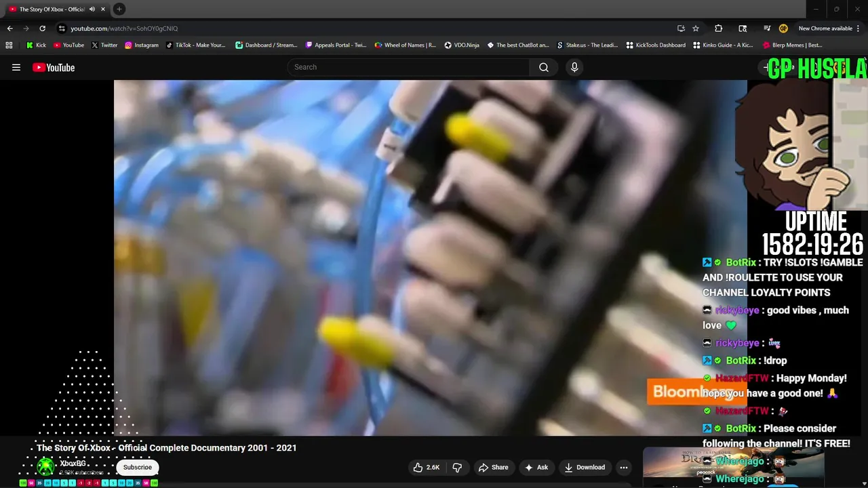Open more actions three-dot menu
Viewport: 868px width, 488px height.
[624, 467]
